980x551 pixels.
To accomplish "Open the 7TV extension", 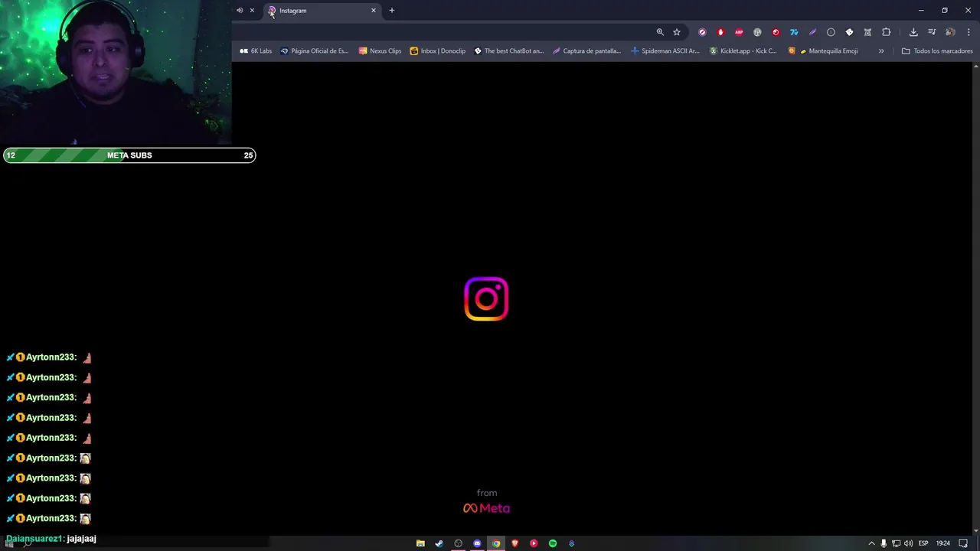I will tap(794, 32).
